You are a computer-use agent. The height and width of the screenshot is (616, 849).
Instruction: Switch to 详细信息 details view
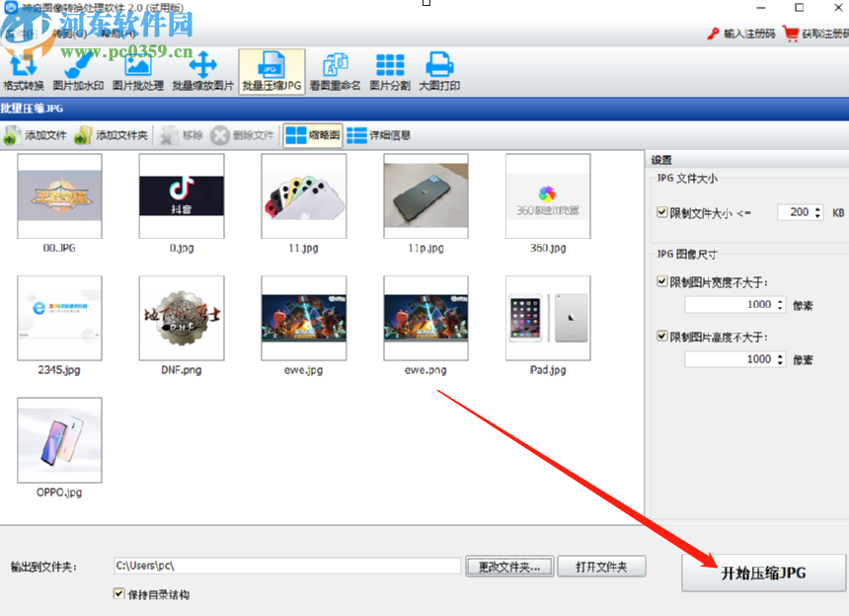point(378,135)
